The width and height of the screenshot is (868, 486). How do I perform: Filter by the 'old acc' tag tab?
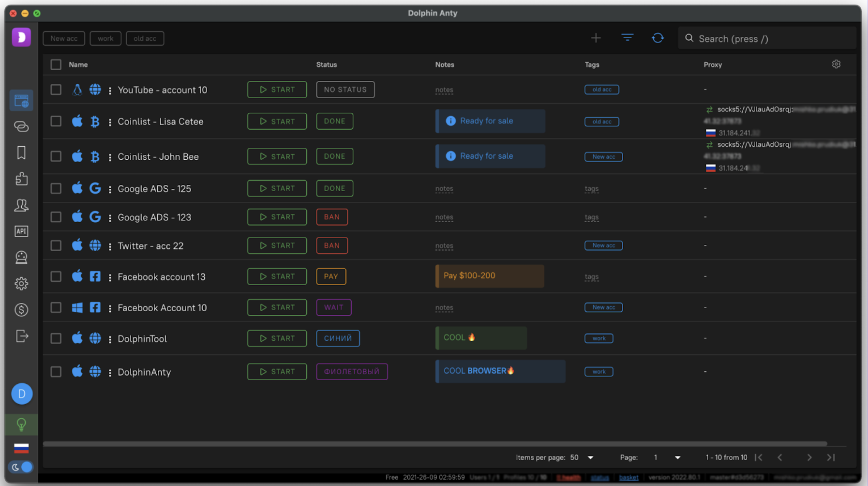(x=145, y=38)
